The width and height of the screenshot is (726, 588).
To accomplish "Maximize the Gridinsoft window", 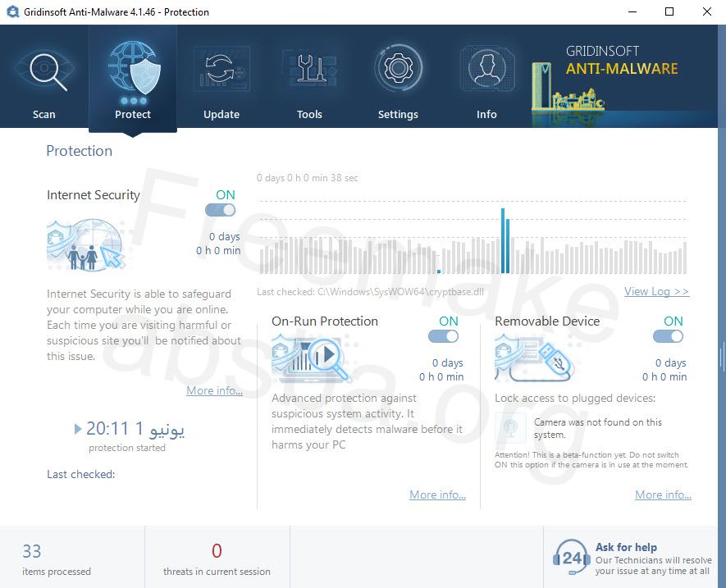I will pos(669,11).
